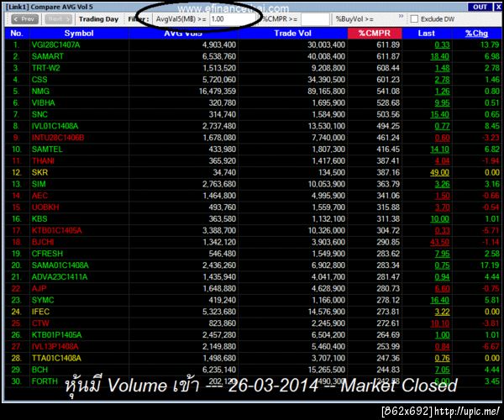Select symbol SAMART
The height and width of the screenshot is (420, 504).
coord(47,56)
